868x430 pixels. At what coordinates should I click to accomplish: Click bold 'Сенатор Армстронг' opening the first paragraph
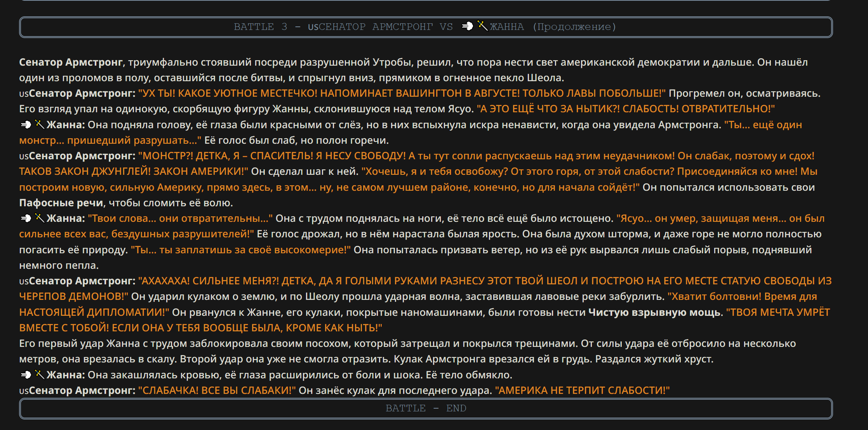tap(71, 62)
